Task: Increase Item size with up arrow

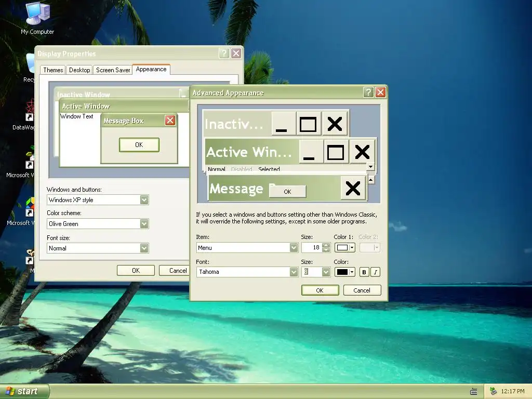Action: [326, 245]
